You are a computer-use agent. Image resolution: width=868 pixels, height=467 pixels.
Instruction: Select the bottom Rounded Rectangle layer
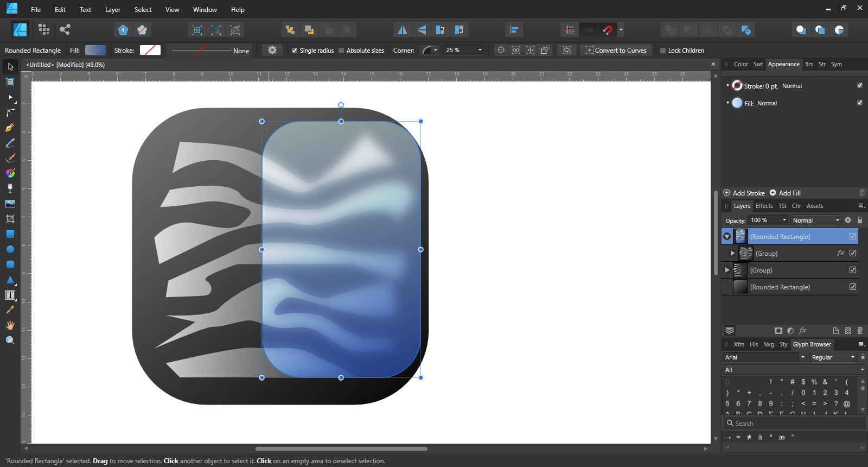[790, 287]
